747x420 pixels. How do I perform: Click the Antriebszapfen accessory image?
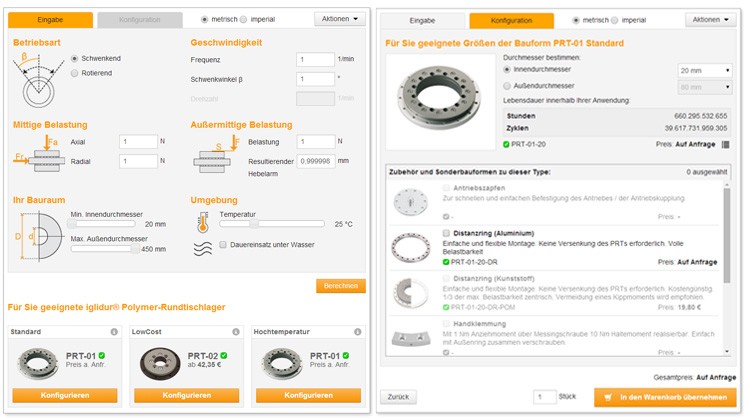(411, 202)
